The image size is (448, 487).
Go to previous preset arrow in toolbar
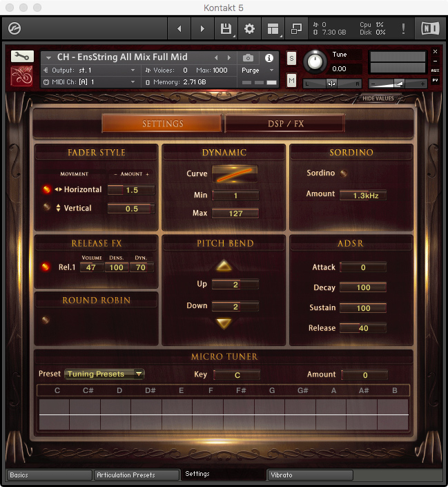(x=179, y=28)
